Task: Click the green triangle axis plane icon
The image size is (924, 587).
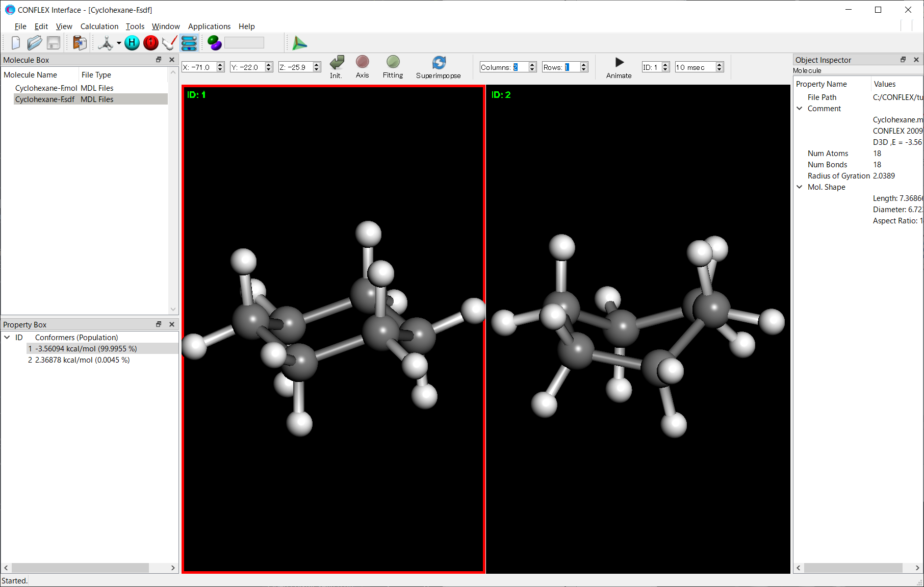Action: click(299, 43)
